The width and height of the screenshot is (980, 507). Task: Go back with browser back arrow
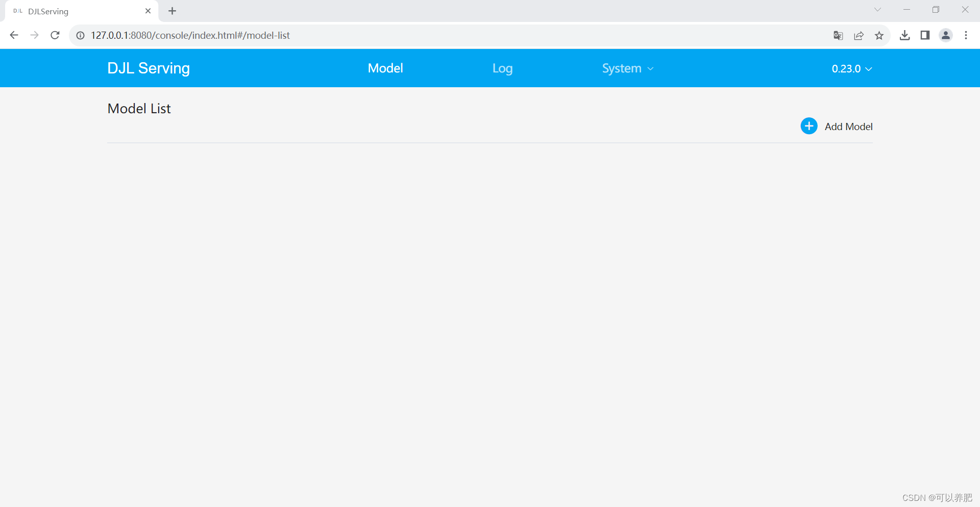(x=14, y=35)
